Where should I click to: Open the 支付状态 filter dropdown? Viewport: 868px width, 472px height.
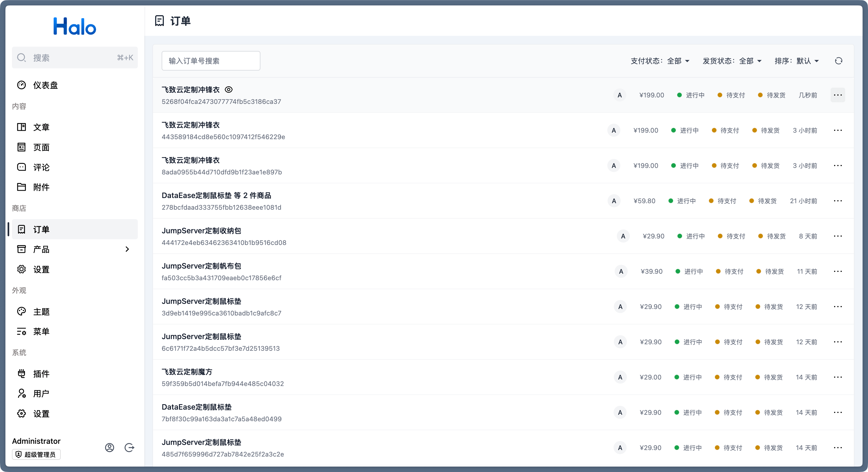pos(660,61)
